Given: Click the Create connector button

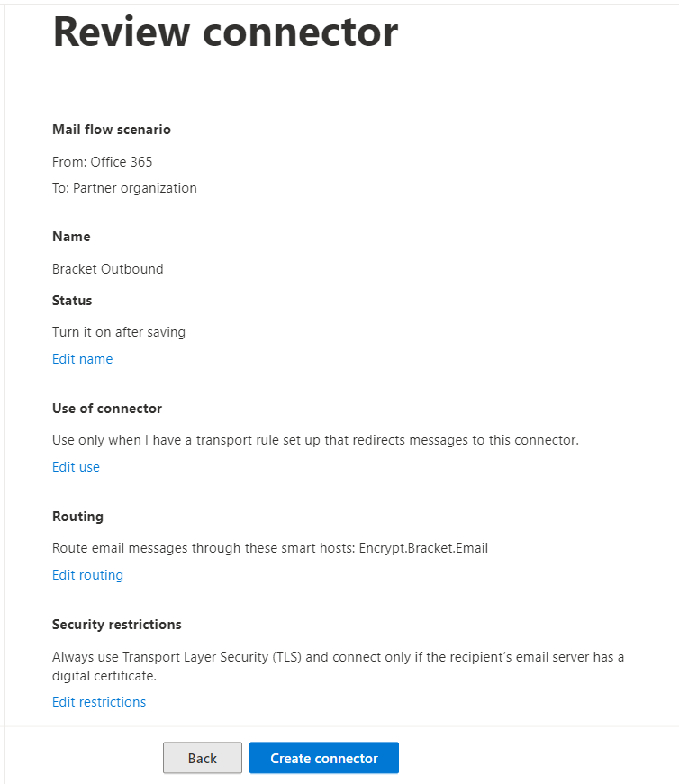Looking at the screenshot, I should tap(324, 758).
